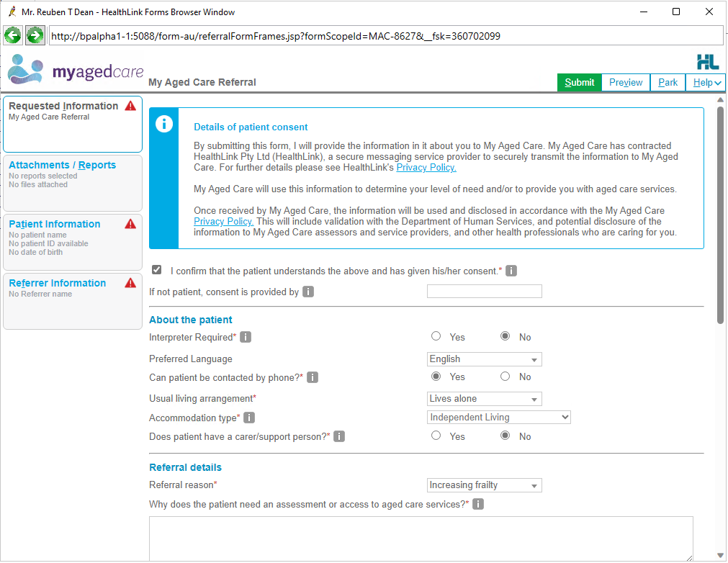Click the 'About the patient' heading
Screen dimensions: 728x563
click(190, 320)
